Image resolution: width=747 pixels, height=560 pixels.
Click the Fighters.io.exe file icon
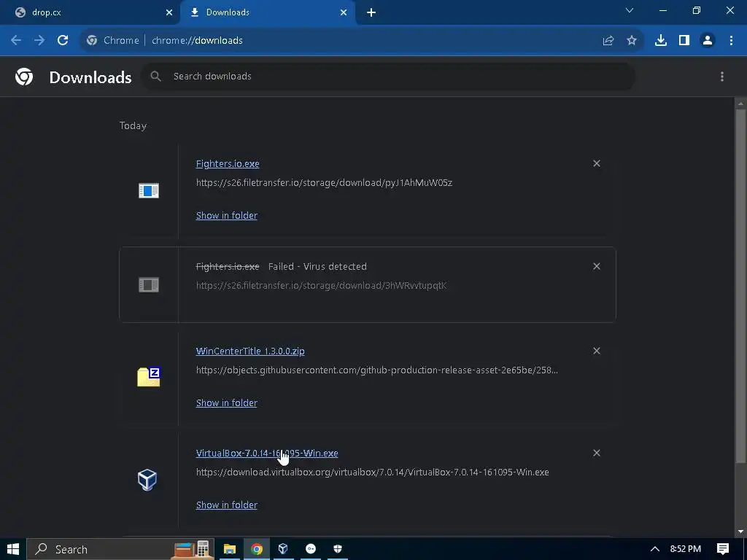(149, 191)
